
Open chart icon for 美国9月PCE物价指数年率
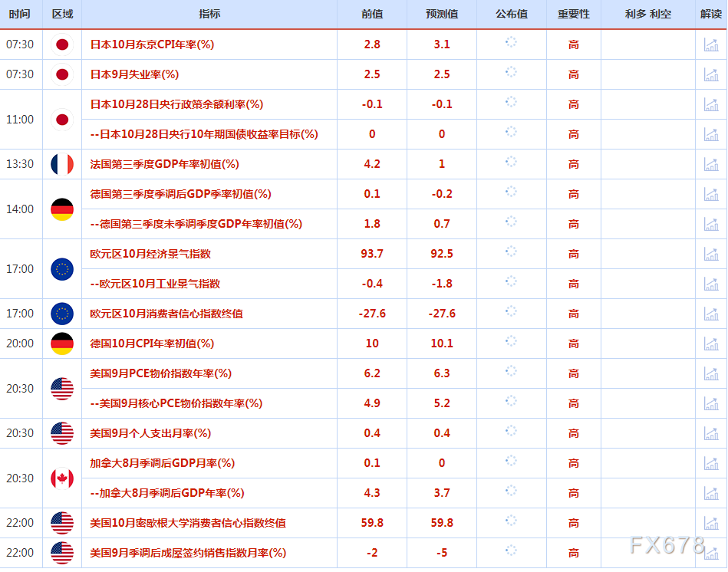tap(711, 373)
